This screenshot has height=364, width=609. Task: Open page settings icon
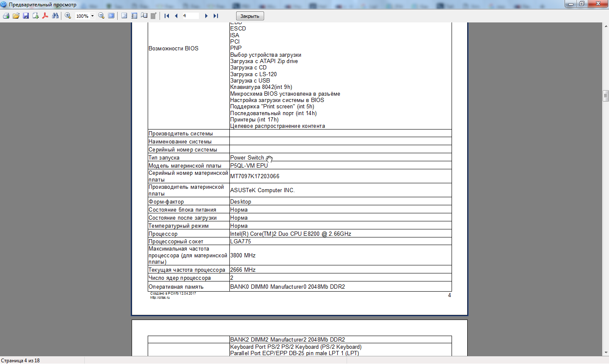point(144,16)
